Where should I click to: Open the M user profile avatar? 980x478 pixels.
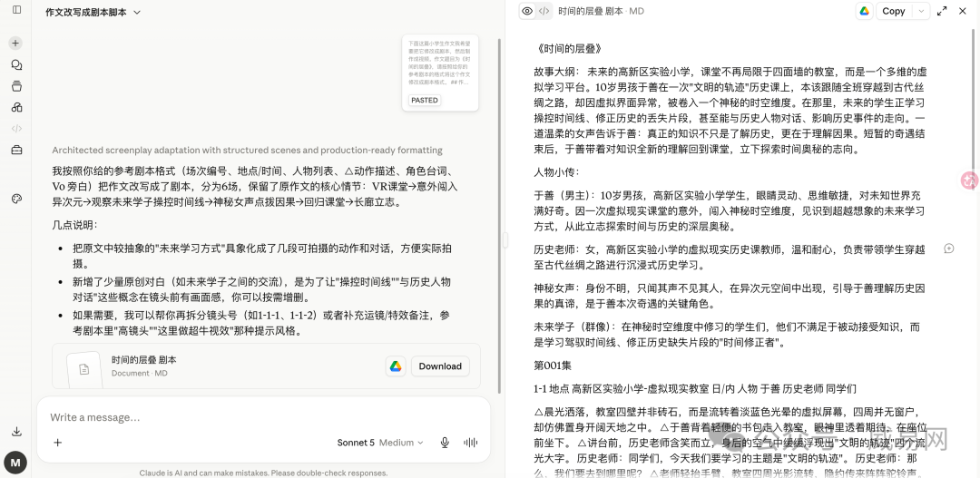[15, 463]
